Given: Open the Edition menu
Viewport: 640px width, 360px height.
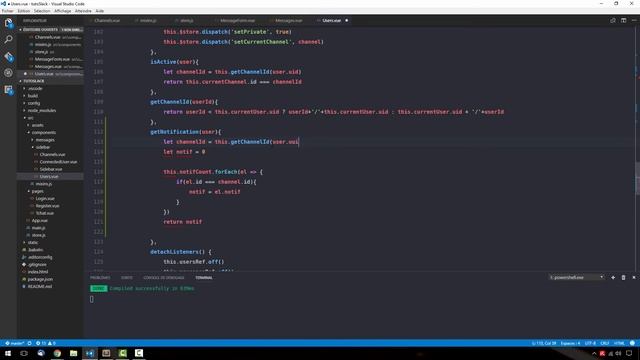Looking at the screenshot, I should [24, 11].
